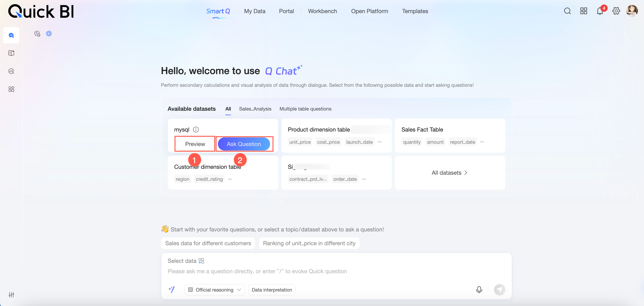Open All datasets chevron link

point(449,173)
